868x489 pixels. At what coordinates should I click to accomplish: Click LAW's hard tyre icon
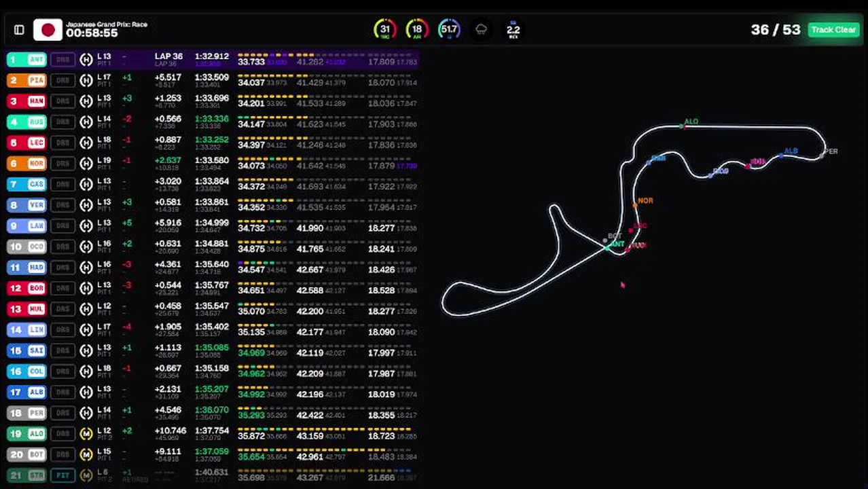pos(86,225)
